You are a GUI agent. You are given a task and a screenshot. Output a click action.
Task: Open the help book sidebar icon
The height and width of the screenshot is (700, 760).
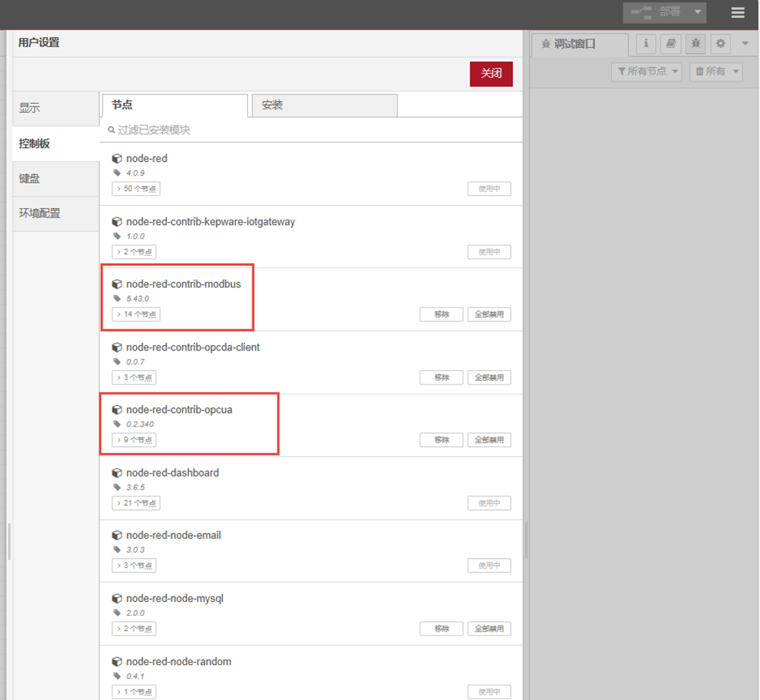click(671, 43)
